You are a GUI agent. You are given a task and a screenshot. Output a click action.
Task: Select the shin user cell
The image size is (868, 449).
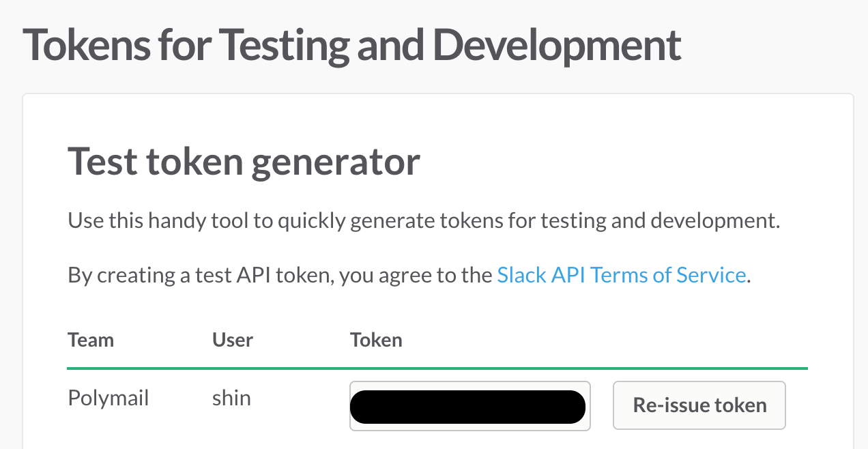(x=231, y=398)
